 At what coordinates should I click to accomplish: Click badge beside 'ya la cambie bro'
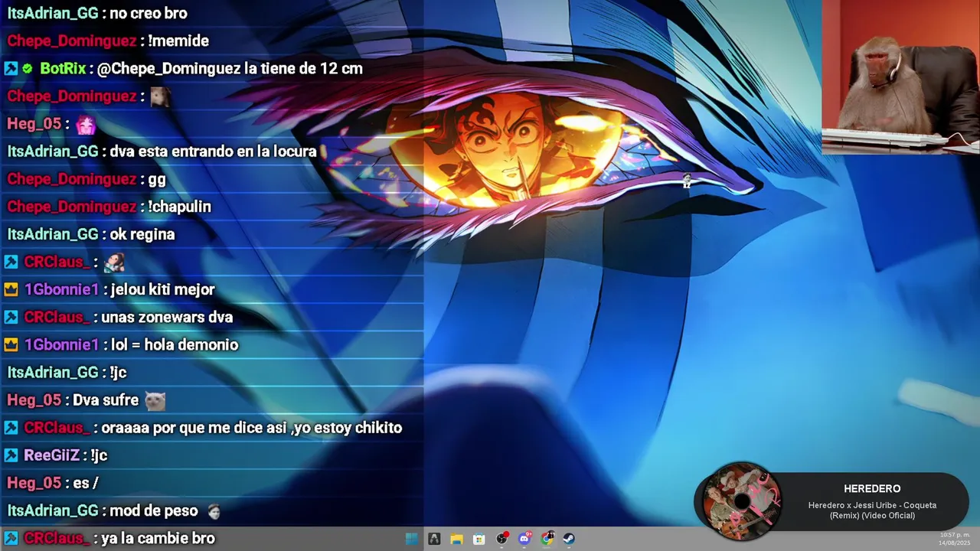click(x=11, y=538)
